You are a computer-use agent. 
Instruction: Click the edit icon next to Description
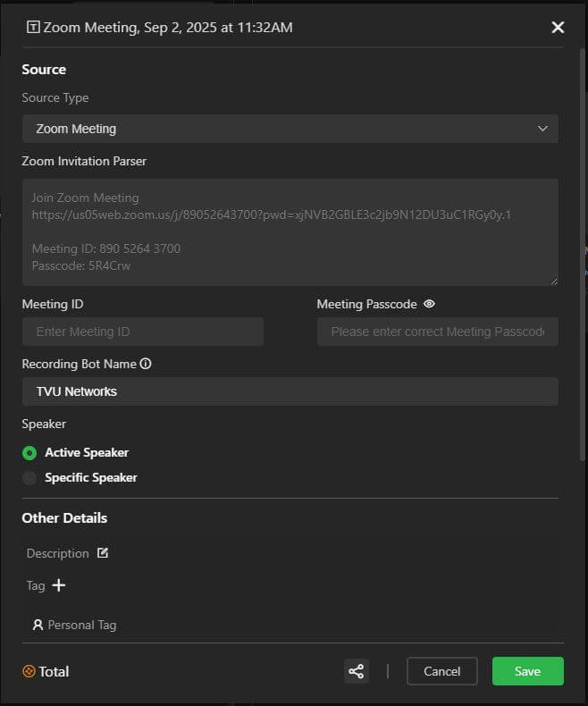[x=103, y=553]
